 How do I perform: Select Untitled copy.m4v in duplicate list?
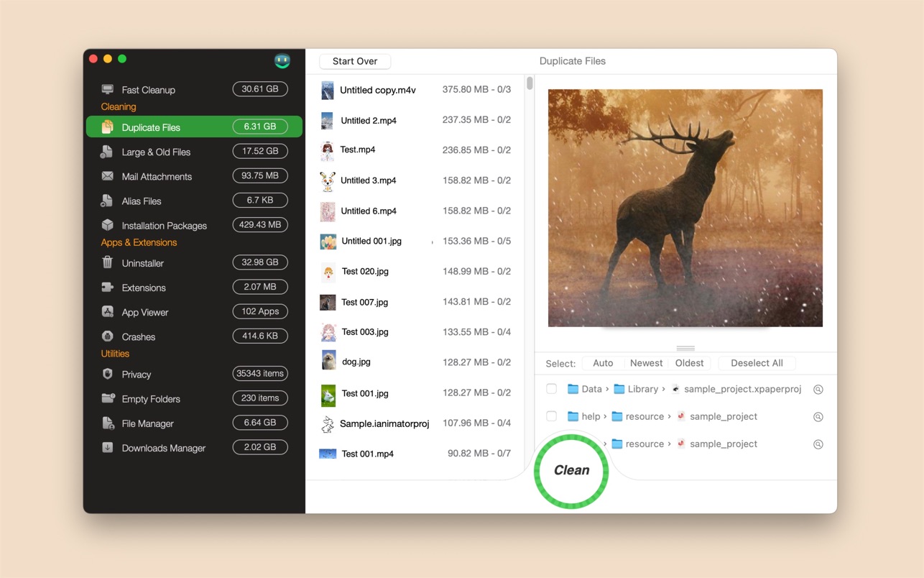coord(378,90)
